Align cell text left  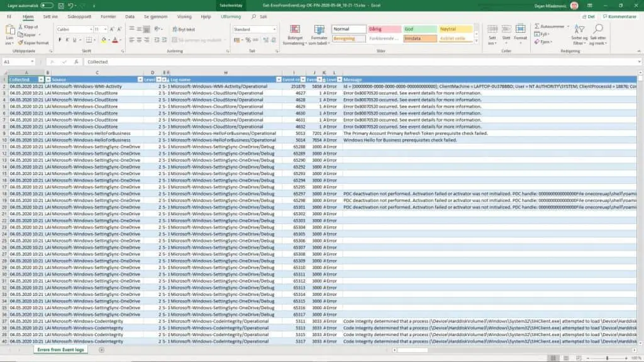point(132,40)
